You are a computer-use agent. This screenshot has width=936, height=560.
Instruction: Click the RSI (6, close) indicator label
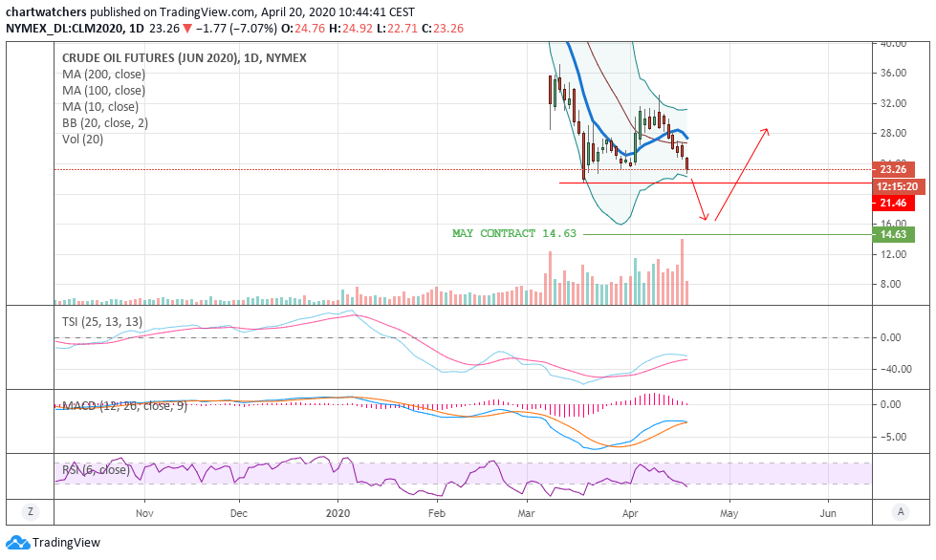[x=97, y=470]
